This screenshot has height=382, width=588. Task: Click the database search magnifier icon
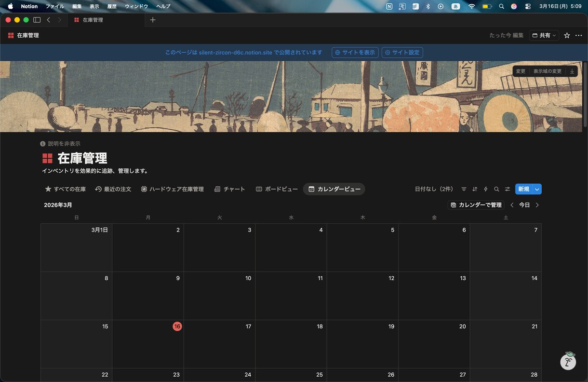tap(496, 189)
